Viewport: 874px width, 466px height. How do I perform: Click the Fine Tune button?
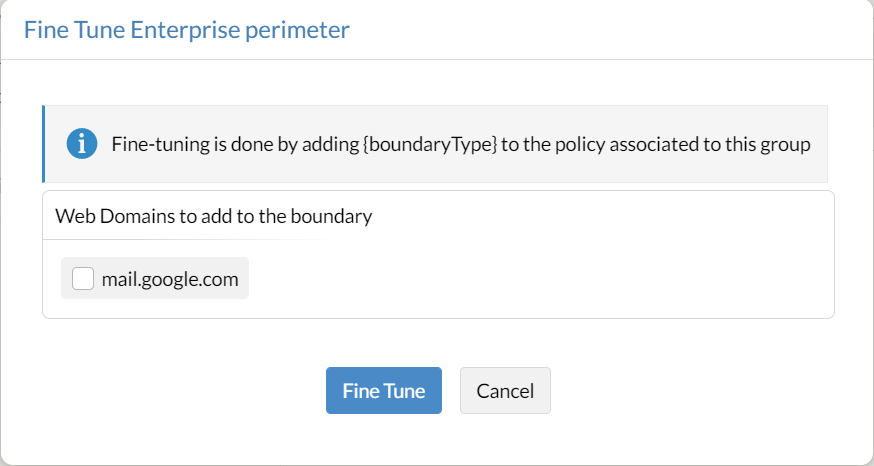tap(384, 391)
